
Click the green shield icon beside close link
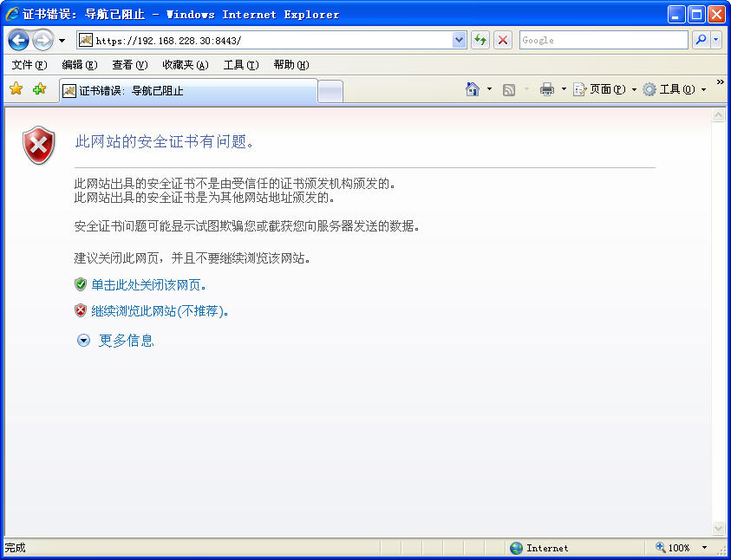point(81,284)
